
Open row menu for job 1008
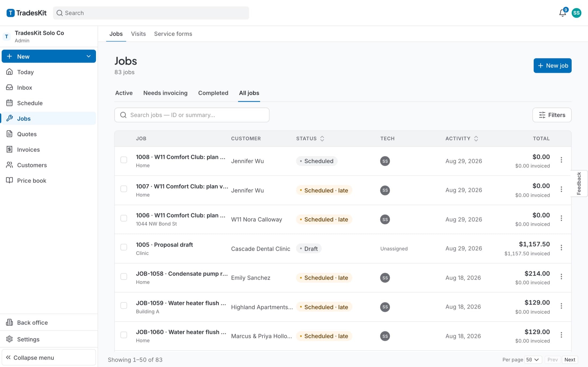[561, 160]
